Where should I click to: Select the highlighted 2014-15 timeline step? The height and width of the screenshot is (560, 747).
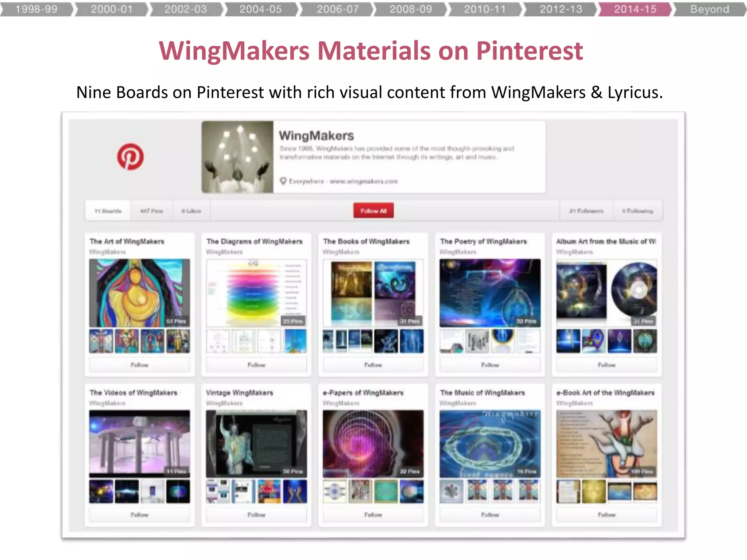click(635, 9)
